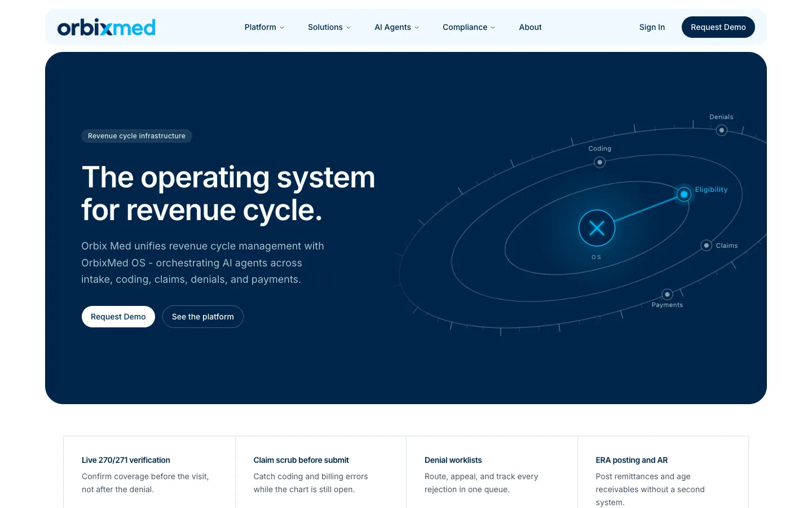Screen dimensions: 812x508
Task: Expand the Solutions dropdown chevron
Action: (x=348, y=28)
